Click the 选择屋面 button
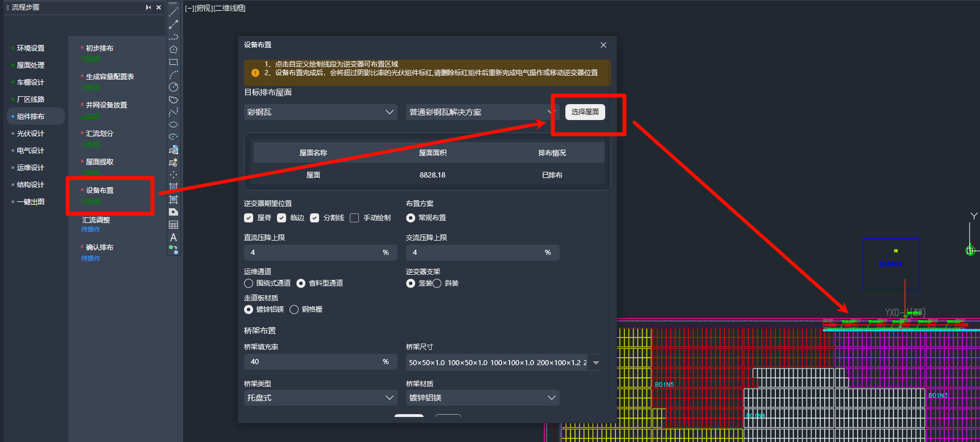980x442 pixels. coord(585,112)
